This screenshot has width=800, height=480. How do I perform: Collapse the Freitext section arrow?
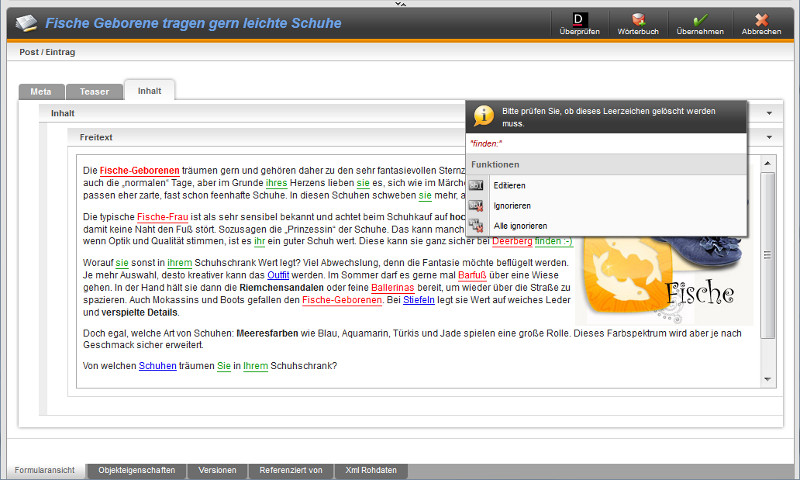768,136
